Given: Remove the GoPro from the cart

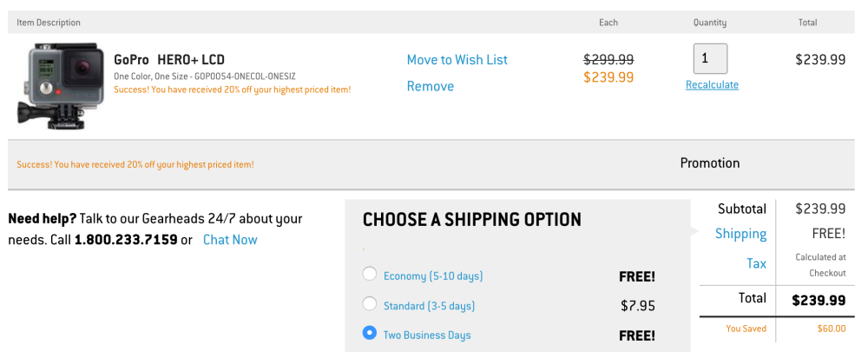Looking at the screenshot, I should [431, 86].
